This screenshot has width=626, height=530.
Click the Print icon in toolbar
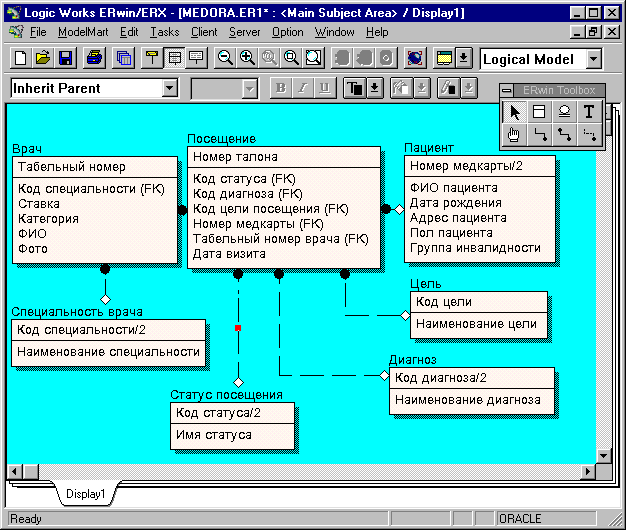[x=93, y=58]
